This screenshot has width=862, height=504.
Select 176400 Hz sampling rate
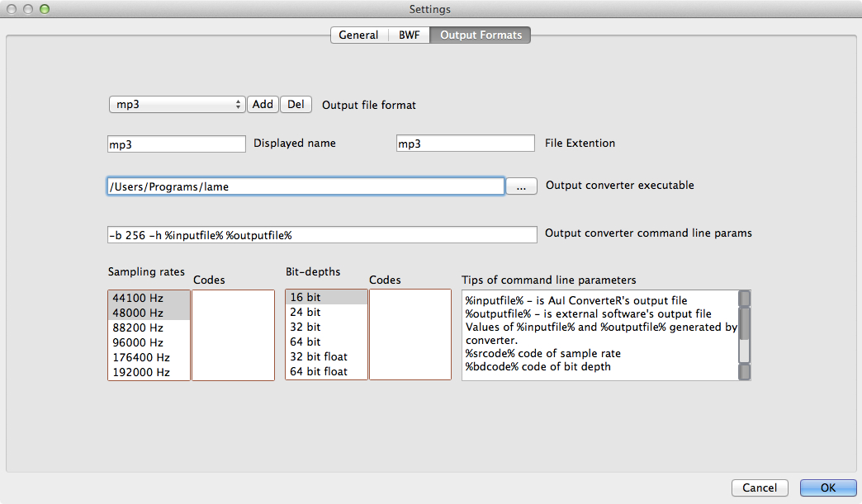click(149, 357)
